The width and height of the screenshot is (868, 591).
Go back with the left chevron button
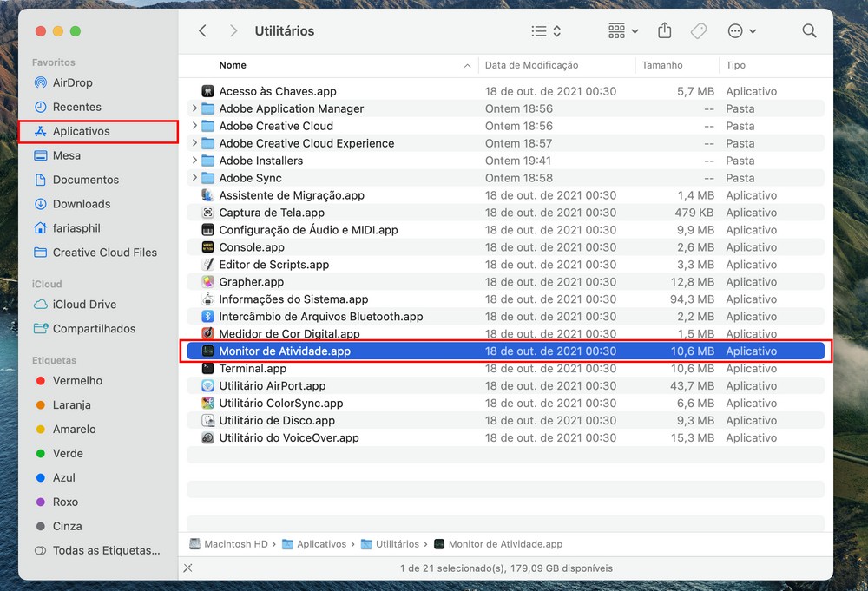click(202, 31)
